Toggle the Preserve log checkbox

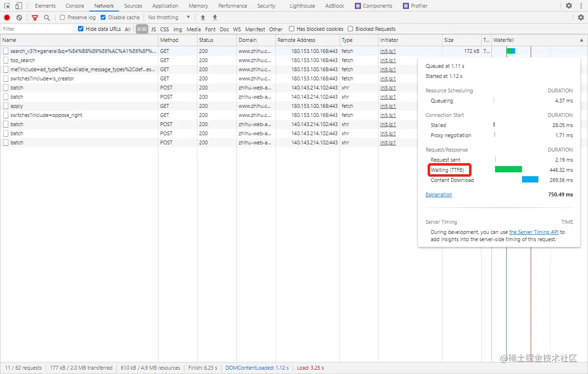point(63,17)
